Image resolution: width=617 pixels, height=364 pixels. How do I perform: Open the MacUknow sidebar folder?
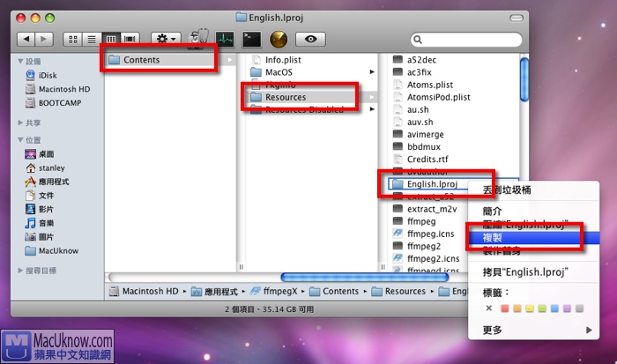point(51,250)
